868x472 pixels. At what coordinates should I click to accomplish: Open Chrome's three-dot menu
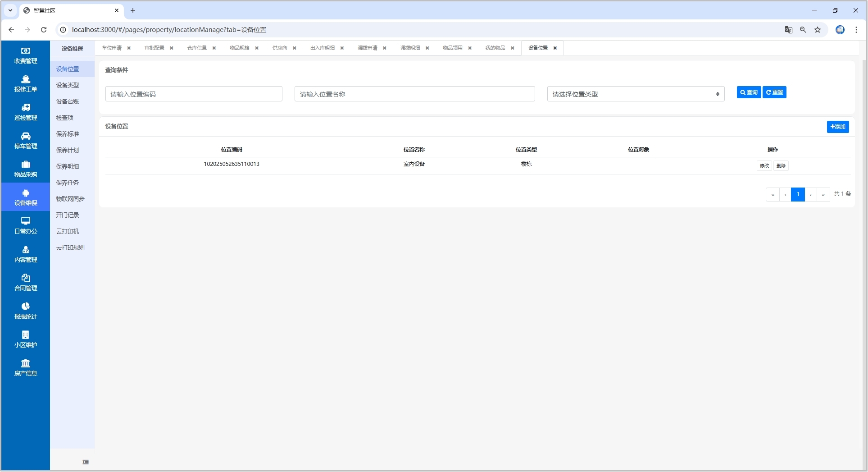click(856, 30)
